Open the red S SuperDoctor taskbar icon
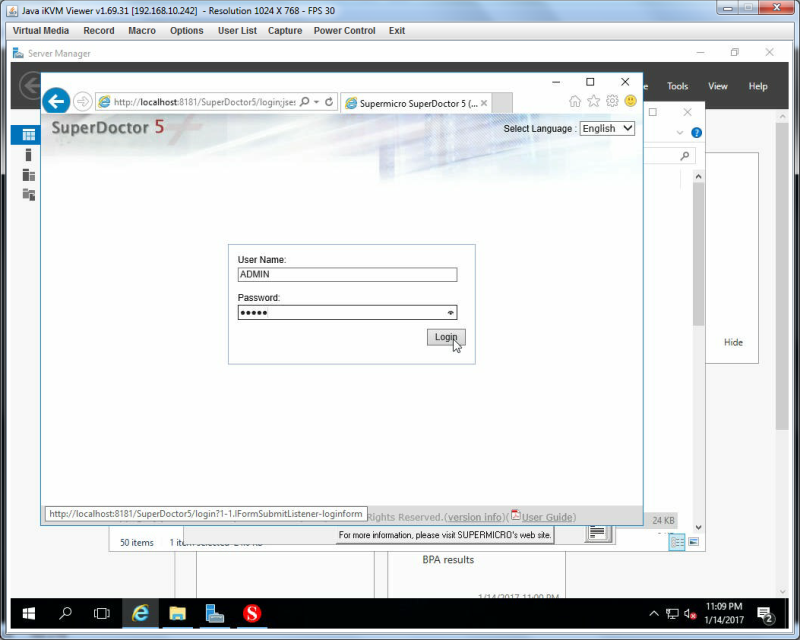The width and height of the screenshot is (800, 640). pyautogui.click(x=252, y=613)
